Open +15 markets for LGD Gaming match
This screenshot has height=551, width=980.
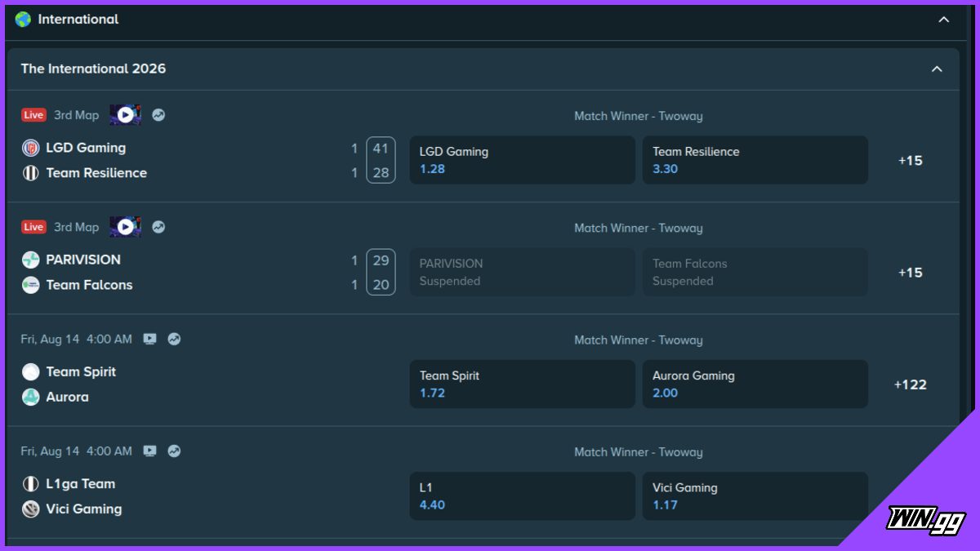[911, 160]
